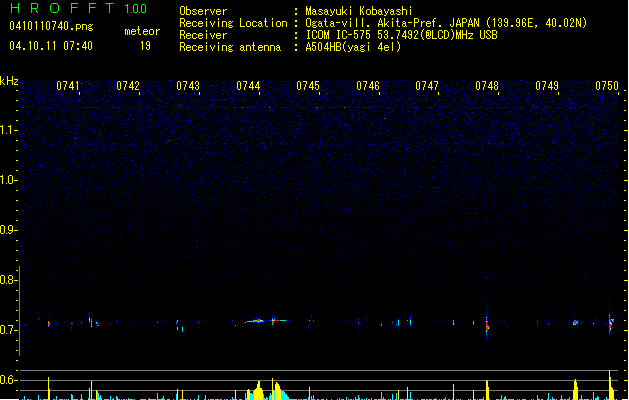Click the 1.0.0 version number
Image resolution: width=629 pixels, height=400 pixels.
(136, 8)
